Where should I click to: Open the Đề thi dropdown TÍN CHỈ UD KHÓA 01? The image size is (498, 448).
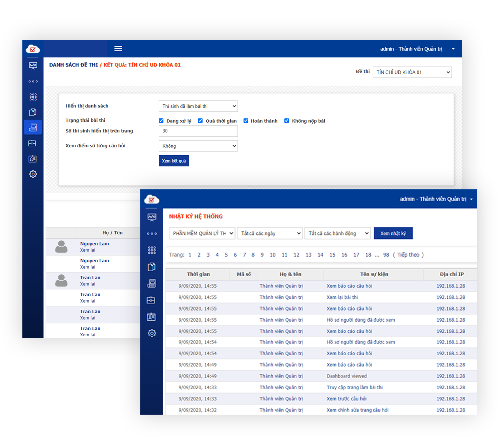coord(412,72)
